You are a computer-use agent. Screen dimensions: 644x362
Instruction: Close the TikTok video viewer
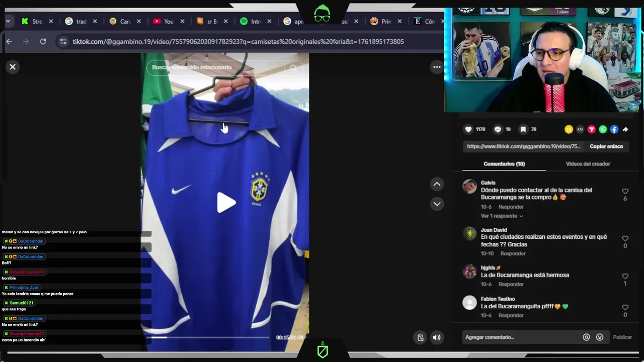tap(13, 67)
